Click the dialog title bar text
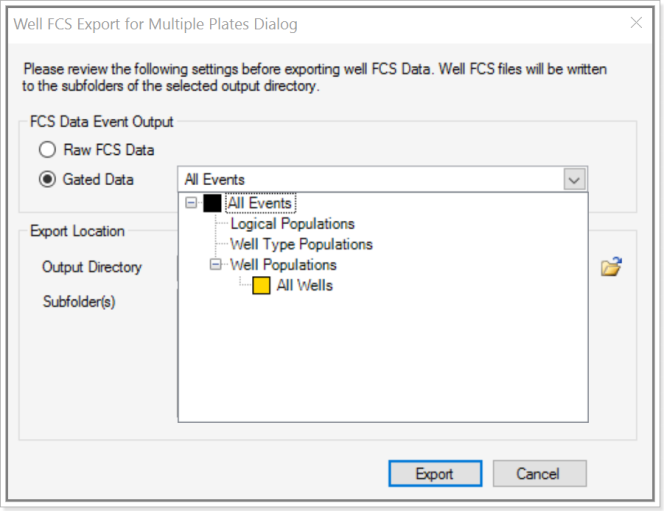The image size is (664, 511). pyautogui.click(x=155, y=23)
